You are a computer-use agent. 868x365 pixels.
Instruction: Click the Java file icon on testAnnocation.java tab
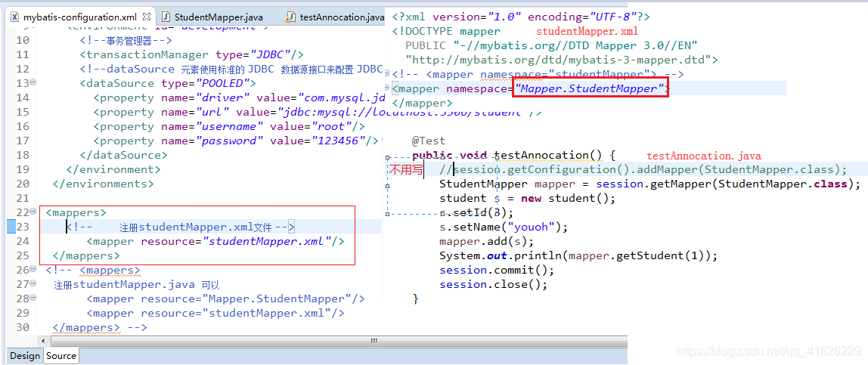tap(290, 17)
